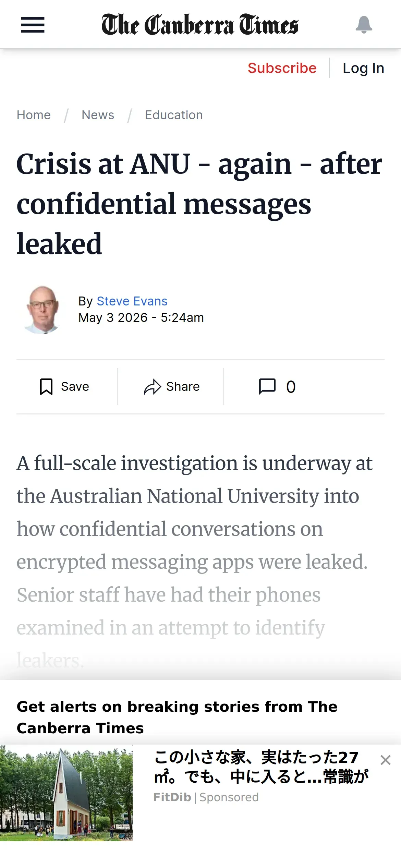Click The Canberra Times masthead logo
Screen dimensions: 401x868
[200, 25]
